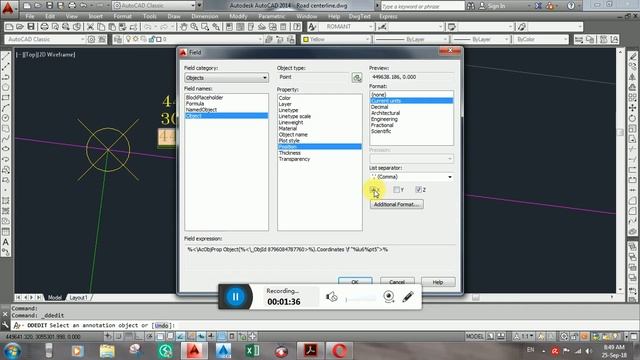
Task: Open Excel from the Windows taskbar
Action: coord(252,351)
